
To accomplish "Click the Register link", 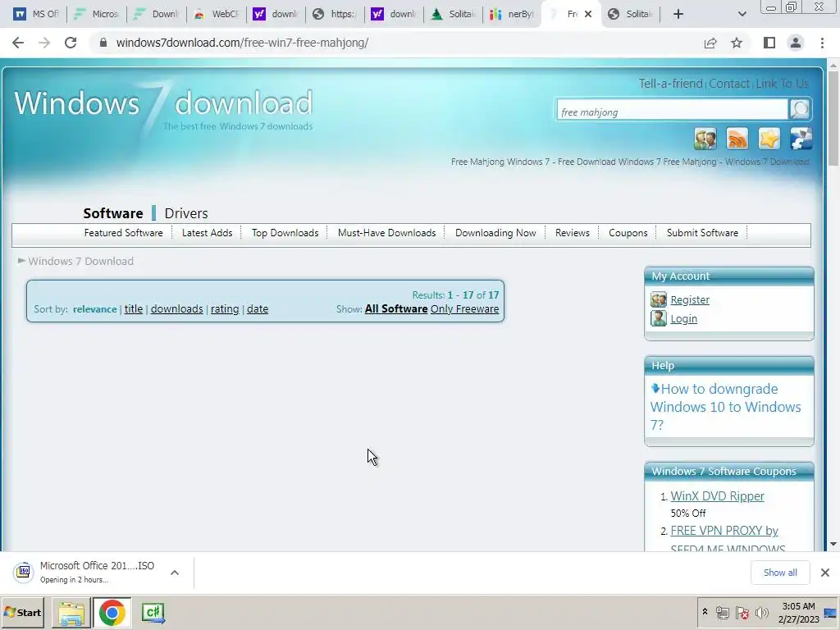I will point(689,300).
